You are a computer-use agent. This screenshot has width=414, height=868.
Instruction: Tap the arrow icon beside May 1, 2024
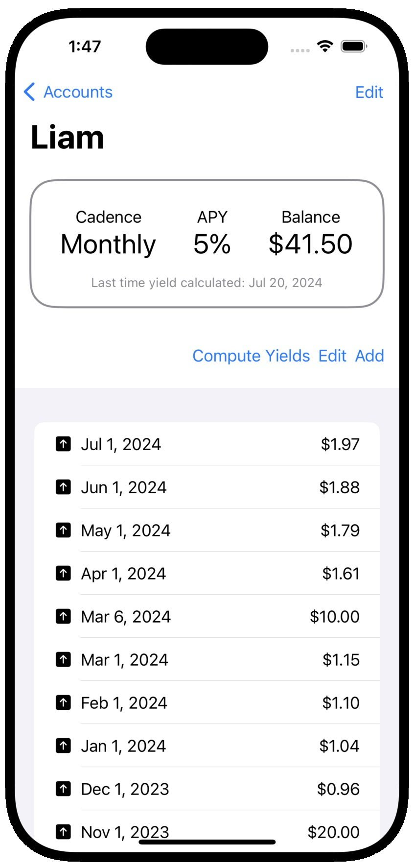click(x=63, y=530)
